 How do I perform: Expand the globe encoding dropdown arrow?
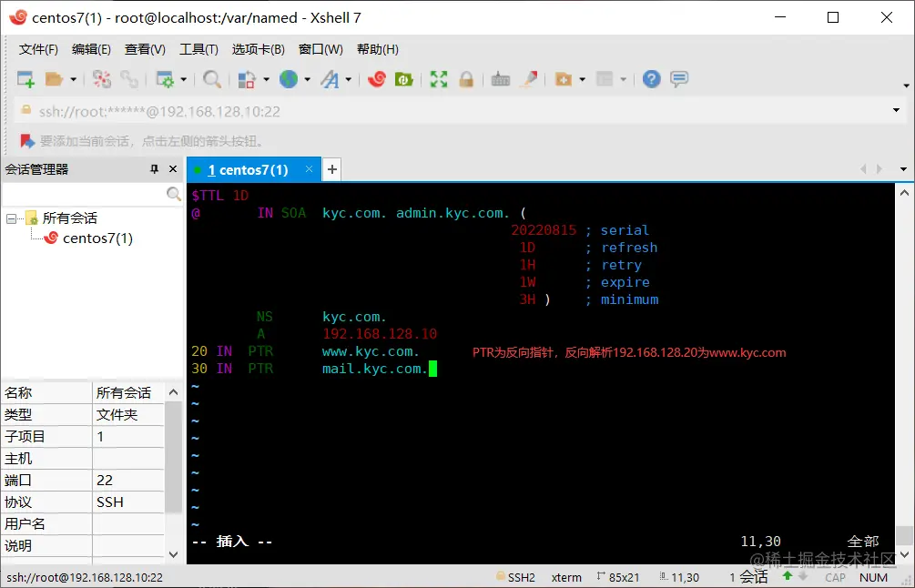click(307, 79)
